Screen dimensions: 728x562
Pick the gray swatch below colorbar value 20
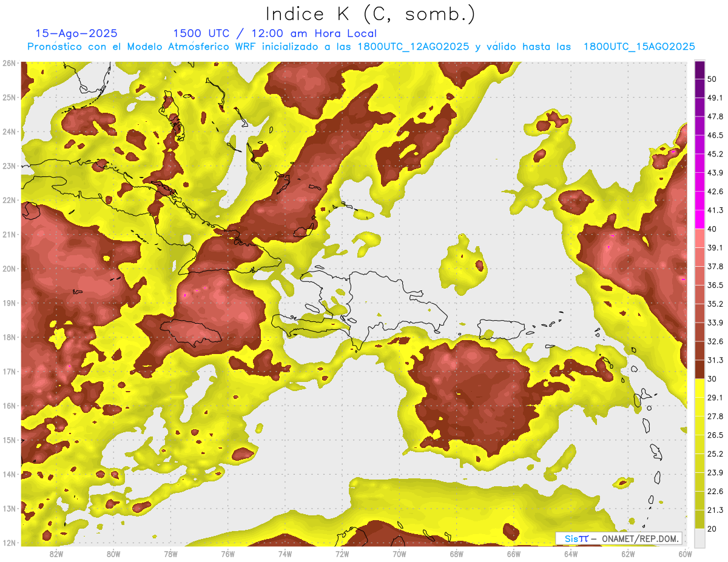699,537
